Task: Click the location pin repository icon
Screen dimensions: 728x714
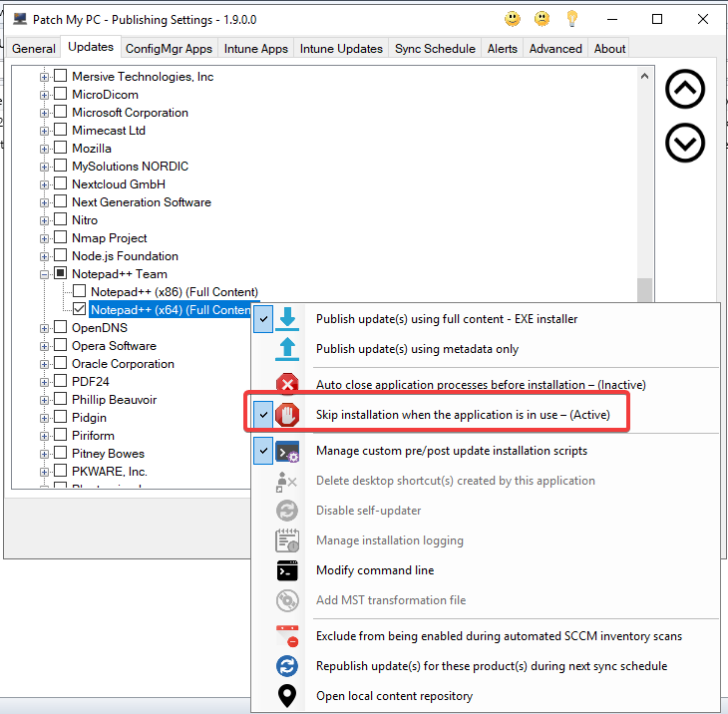Action: (x=287, y=696)
